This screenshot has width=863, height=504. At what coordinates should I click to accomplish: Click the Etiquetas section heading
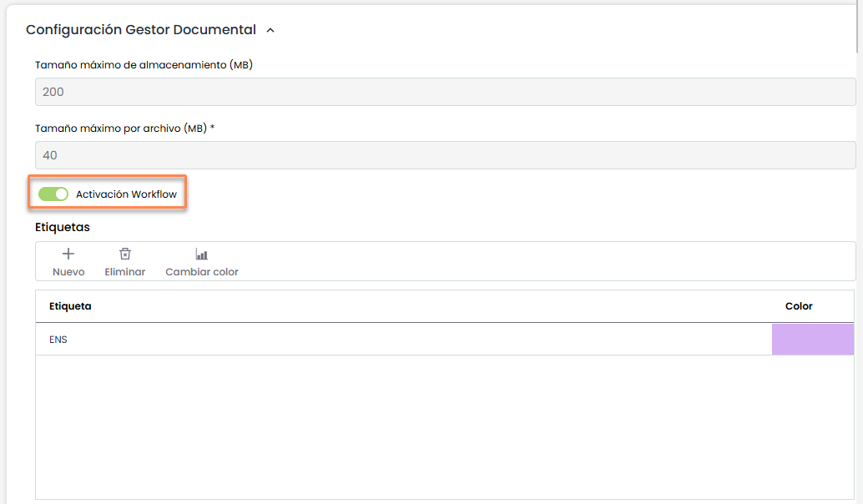(x=63, y=227)
